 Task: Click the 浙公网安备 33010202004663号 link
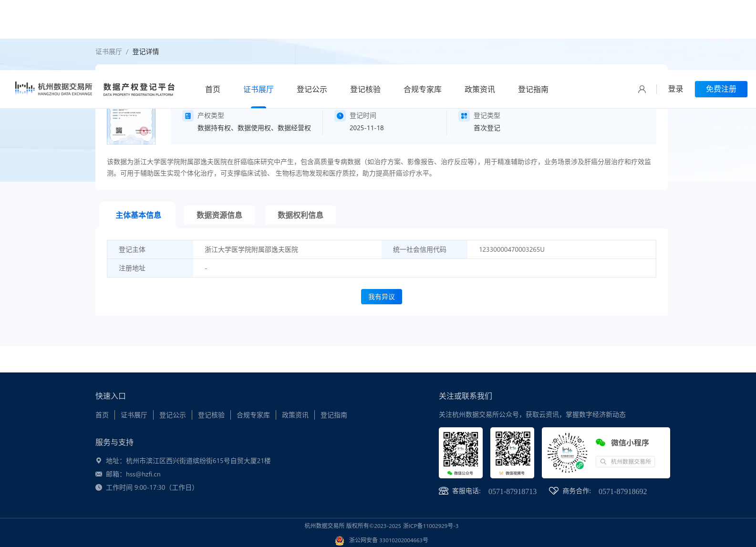coord(389,540)
